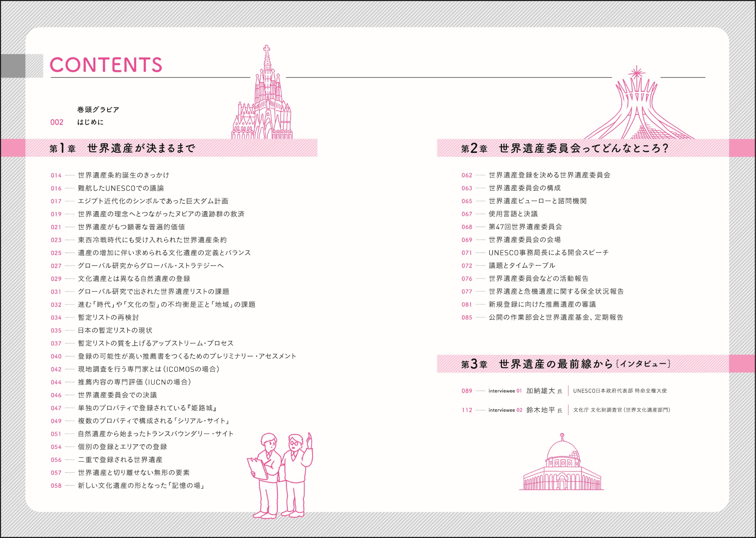Click title 文化庁 文化財調査官 (世界文化遺産部門)
This screenshot has height=538, width=756.
[x=622, y=410]
